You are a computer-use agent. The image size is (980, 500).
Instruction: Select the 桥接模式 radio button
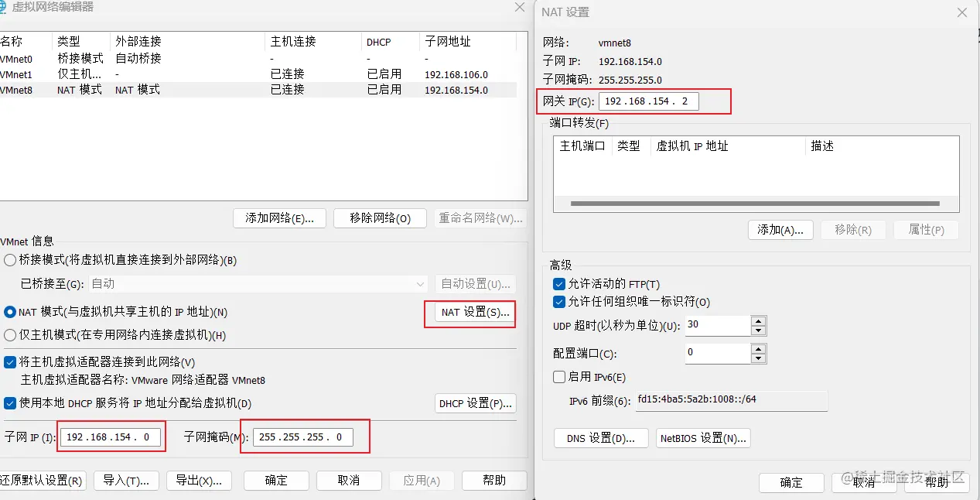[10, 260]
